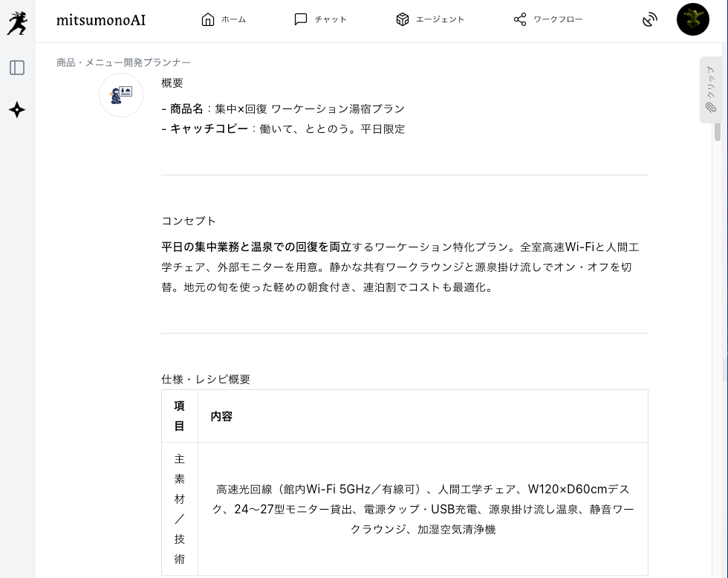728x578 pixels.
Task: Click the cube icon for agents
Action: [x=403, y=19]
